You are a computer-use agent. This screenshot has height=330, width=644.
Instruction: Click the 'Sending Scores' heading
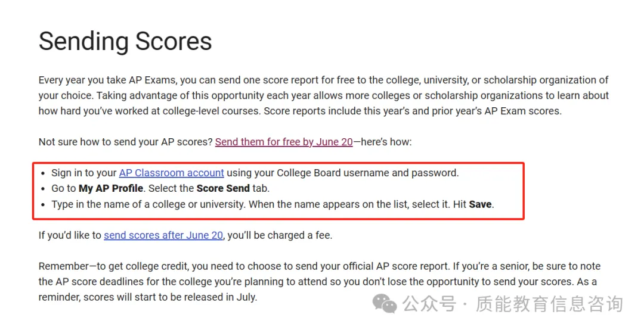click(125, 42)
